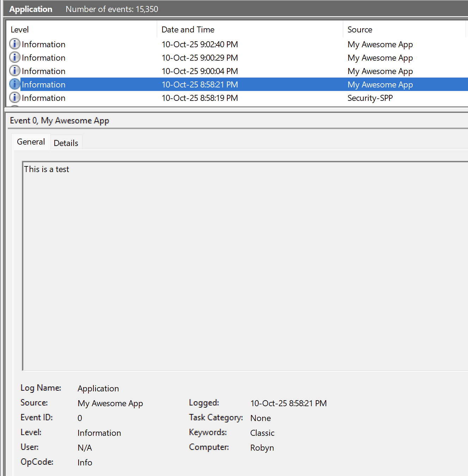Select the Security-SPP source cell in the list
The image size is (468, 476).
coord(370,98)
